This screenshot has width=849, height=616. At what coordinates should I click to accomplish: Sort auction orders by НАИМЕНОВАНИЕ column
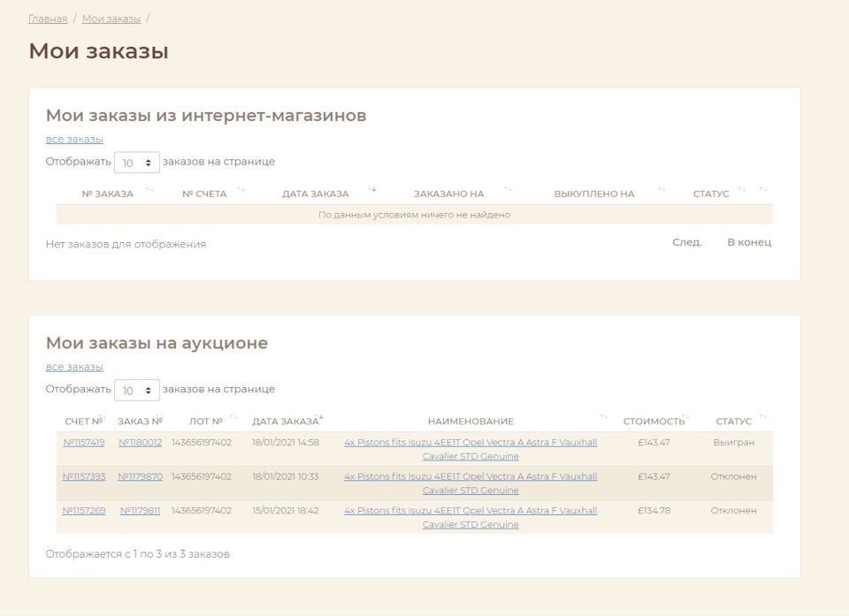470,422
